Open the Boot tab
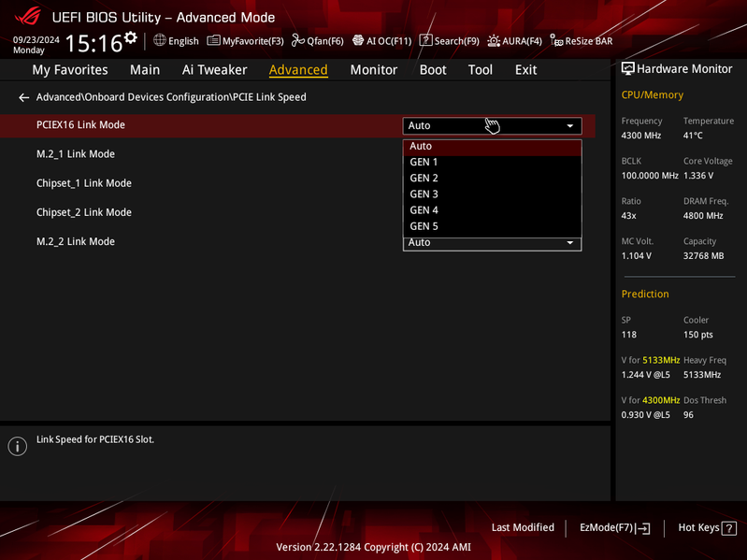The width and height of the screenshot is (747, 560). point(433,70)
